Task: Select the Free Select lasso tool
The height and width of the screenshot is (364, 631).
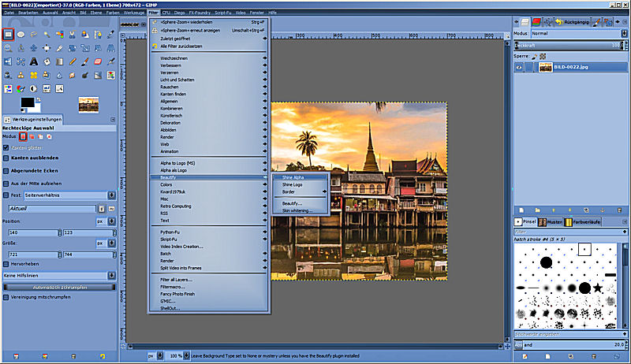Action: (34, 35)
